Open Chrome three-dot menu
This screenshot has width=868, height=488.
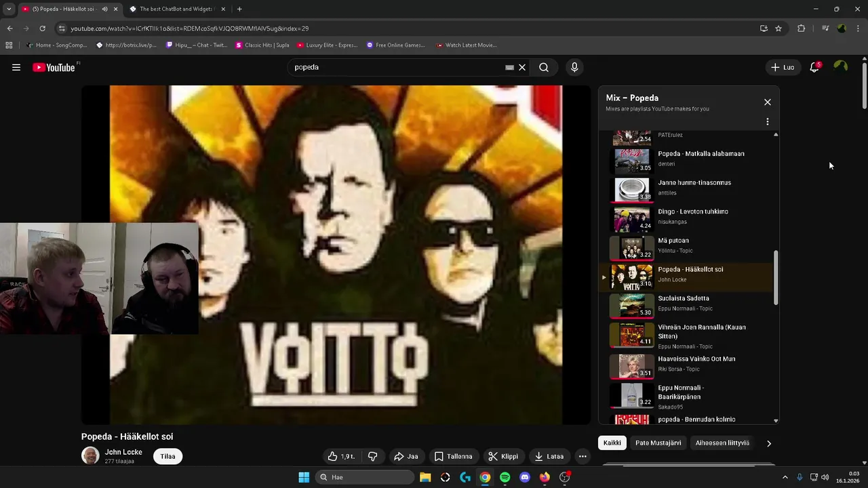pyautogui.click(x=859, y=28)
